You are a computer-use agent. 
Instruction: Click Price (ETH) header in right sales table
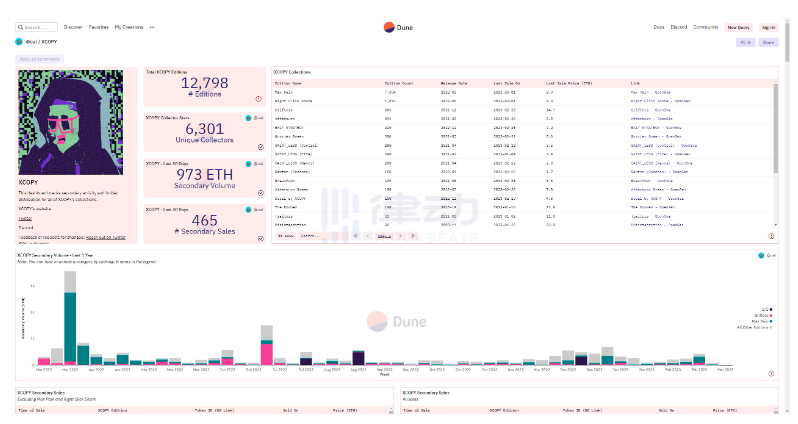coord(723,410)
